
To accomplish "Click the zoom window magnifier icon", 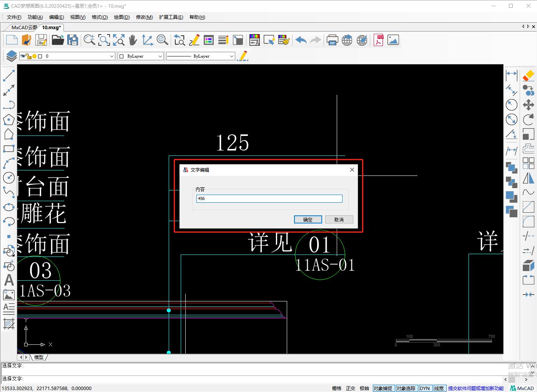I will pos(104,40).
